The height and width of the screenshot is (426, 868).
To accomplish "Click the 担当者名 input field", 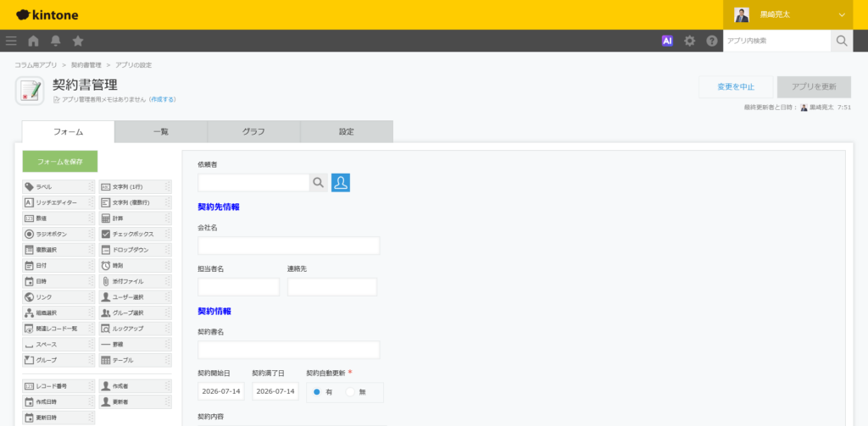I will [238, 287].
